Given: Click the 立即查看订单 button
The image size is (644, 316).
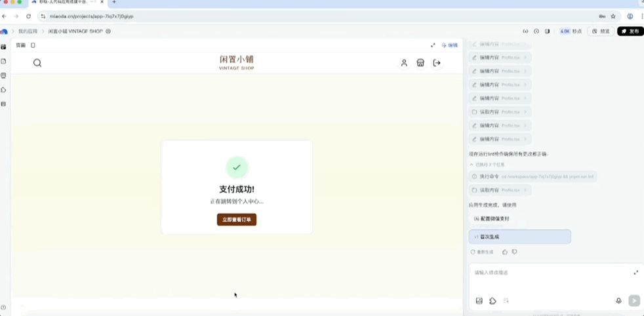Looking at the screenshot, I should [x=237, y=220].
